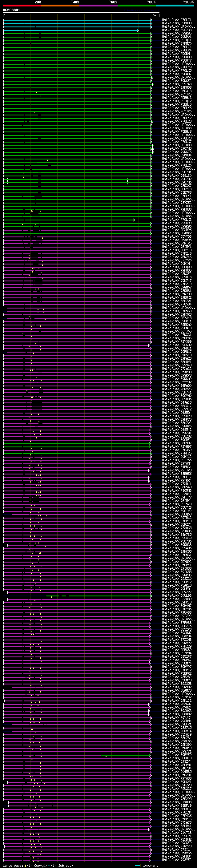Select hit UniRef100_A7QLY9
Viewport: 197px width, 868px height.
point(177,67)
